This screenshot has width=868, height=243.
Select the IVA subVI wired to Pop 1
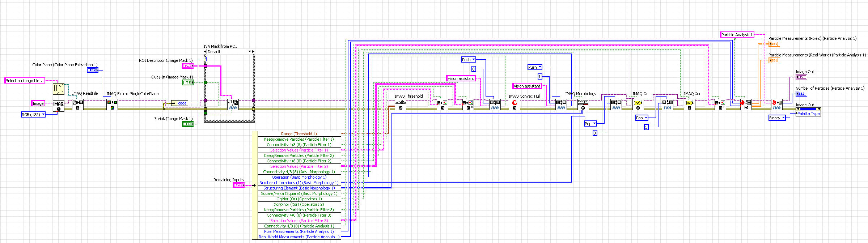[667, 105]
